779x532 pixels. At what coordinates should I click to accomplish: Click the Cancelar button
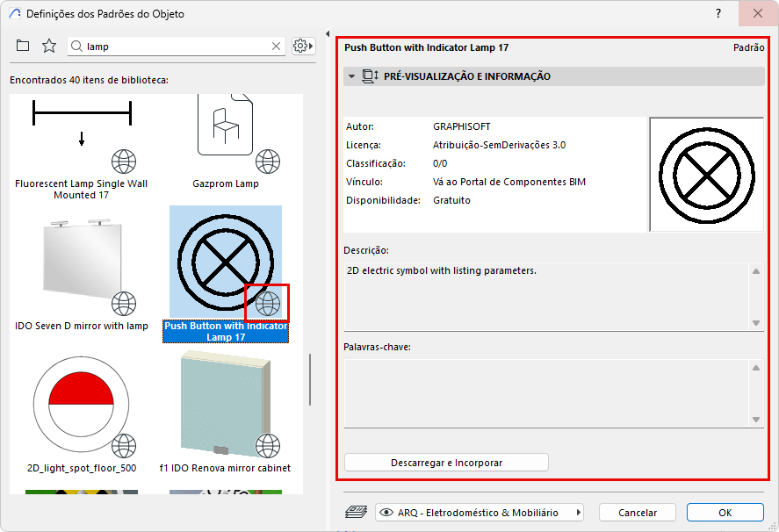pos(638,512)
